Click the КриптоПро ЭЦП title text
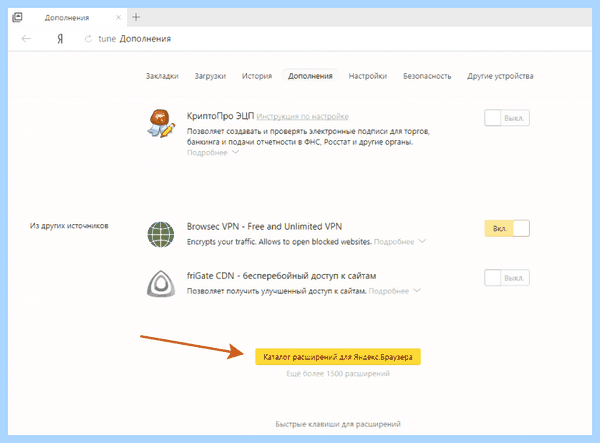This screenshot has height=443, width=600. click(x=220, y=116)
